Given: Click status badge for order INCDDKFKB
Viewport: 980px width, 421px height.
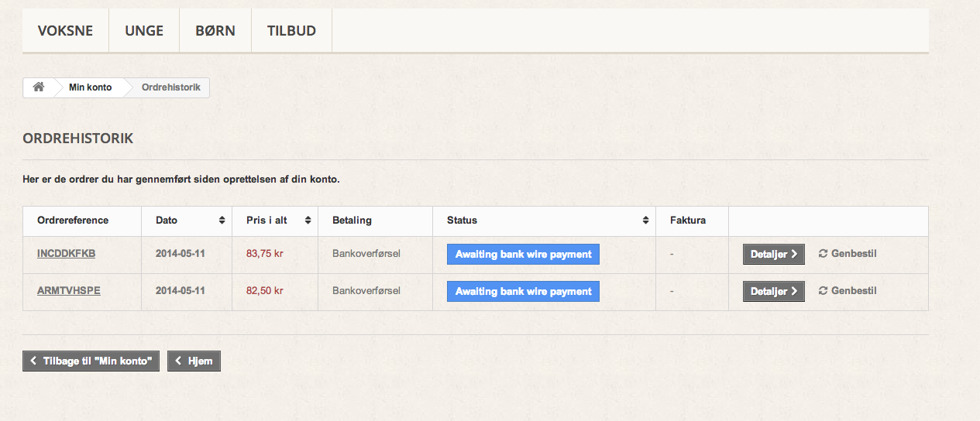Looking at the screenshot, I should 523,254.
